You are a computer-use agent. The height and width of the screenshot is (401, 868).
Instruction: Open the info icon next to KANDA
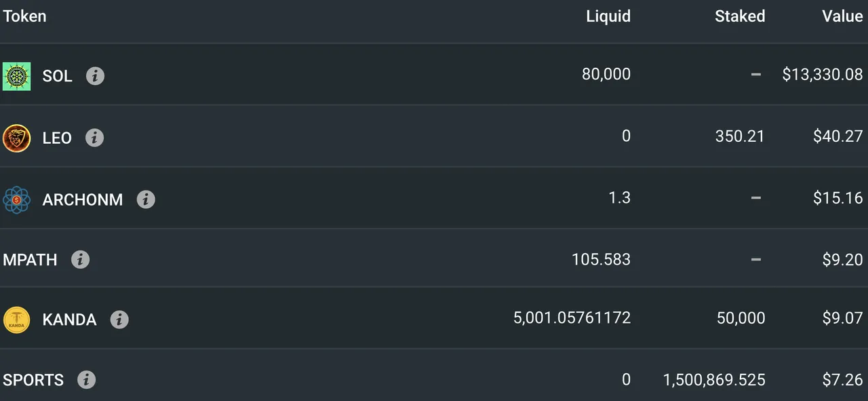tap(119, 319)
